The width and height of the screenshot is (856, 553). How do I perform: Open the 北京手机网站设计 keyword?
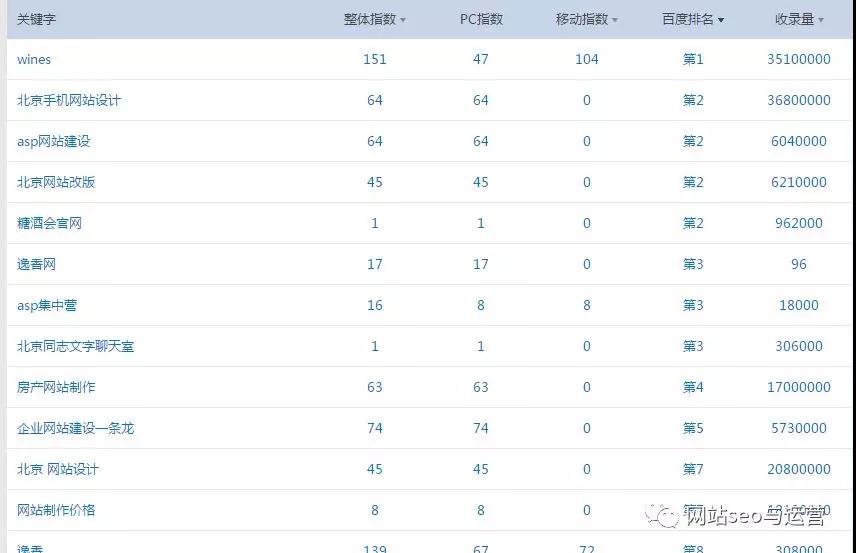click(69, 100)
